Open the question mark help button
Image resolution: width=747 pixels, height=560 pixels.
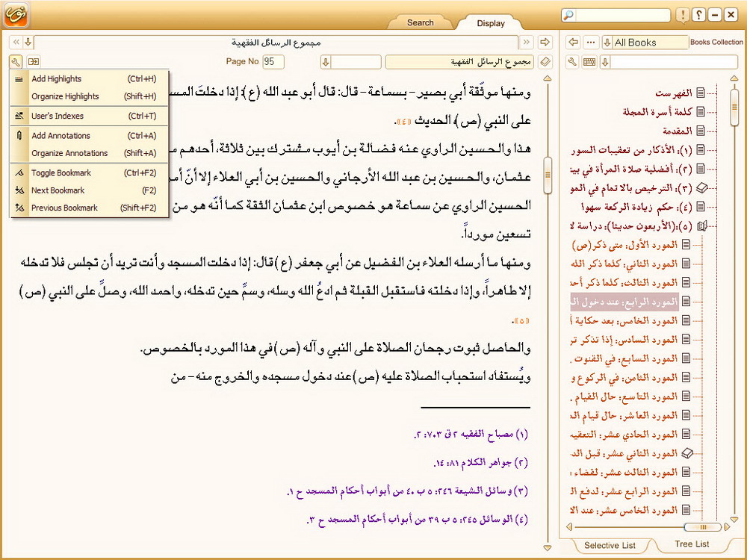(699, 15)
